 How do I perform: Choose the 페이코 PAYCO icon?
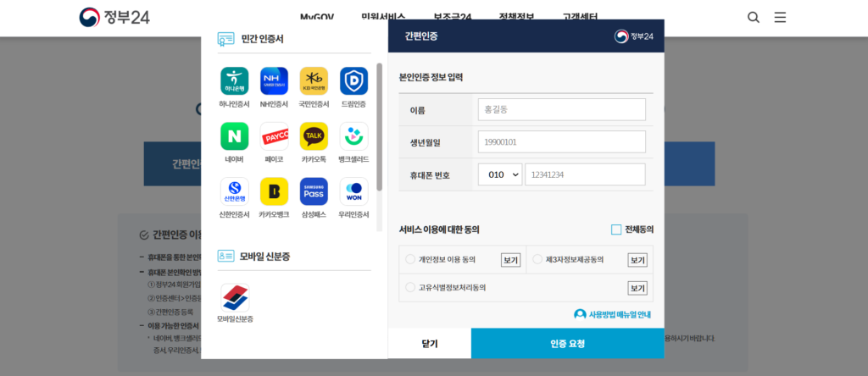(x=274, y=136)
